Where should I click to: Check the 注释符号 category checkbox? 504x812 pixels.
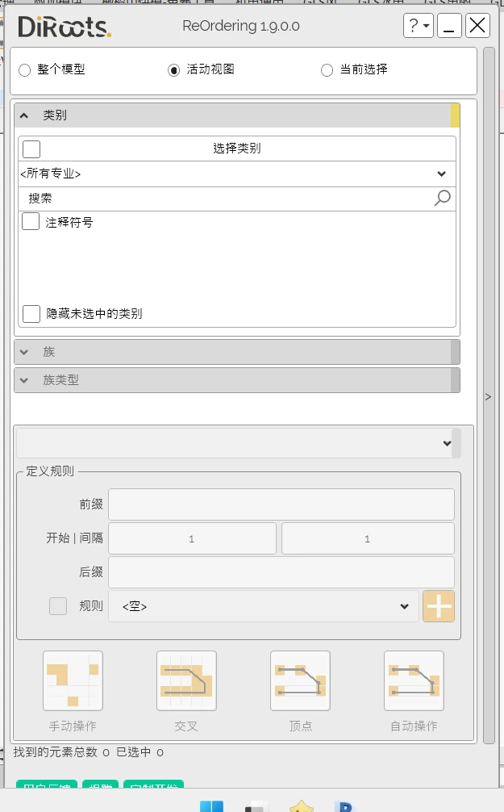pyautogui.click(x=31, y=222)
